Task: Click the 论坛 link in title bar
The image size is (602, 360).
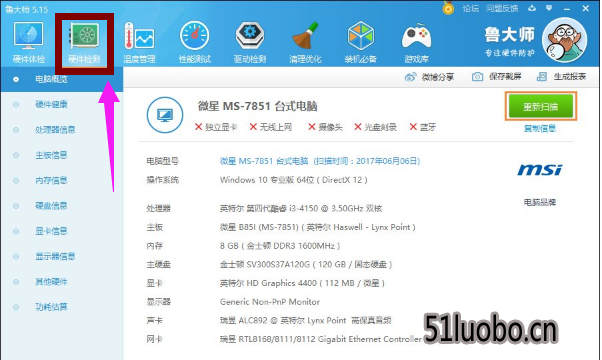Action: click(x=470, y=8)
